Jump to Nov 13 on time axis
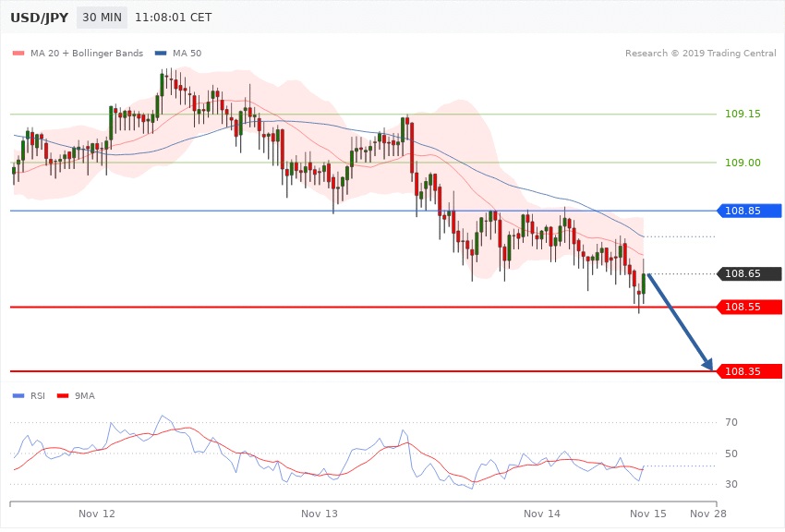The image size is (785, 532). [320, 513]
